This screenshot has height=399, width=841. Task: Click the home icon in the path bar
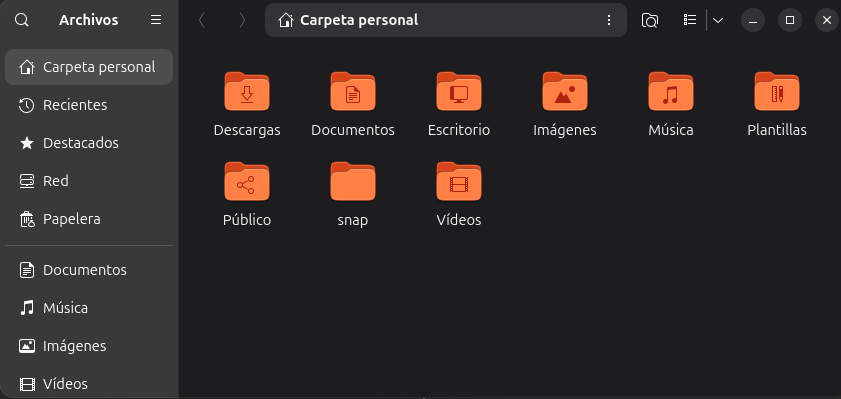[286, 20]
